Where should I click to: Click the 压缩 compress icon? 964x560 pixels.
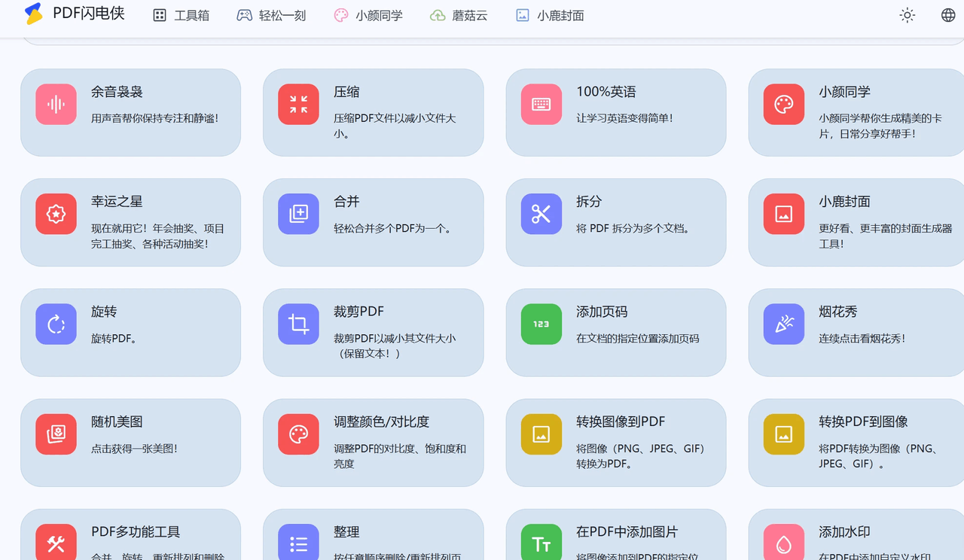pyautogui.click(x=298, y=104)
